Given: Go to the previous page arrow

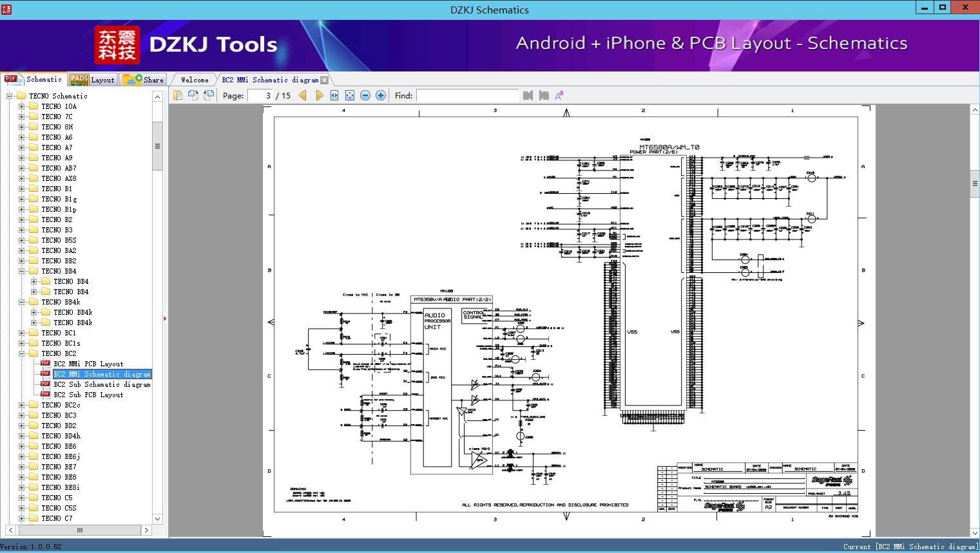Looking at the screenshot, I should coord(303,95).
